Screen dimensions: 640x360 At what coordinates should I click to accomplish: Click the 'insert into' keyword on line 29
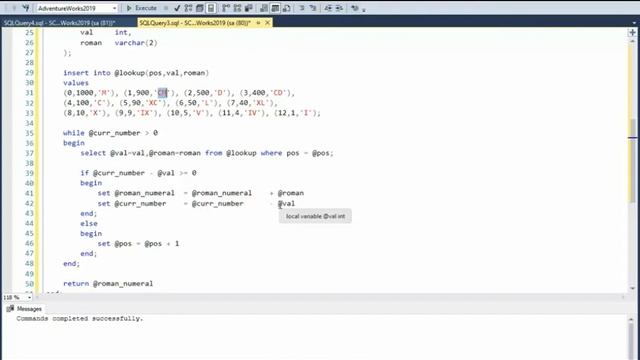[x=87, y=73]
